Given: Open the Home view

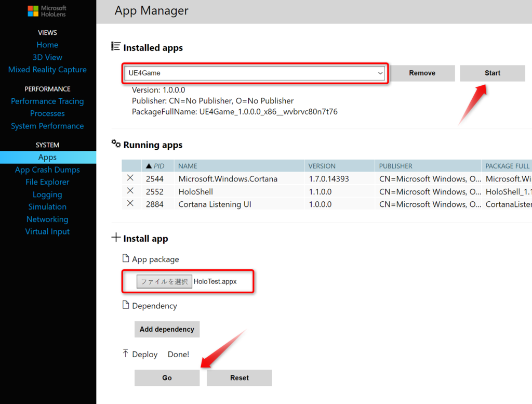Looking at the screenshot, I should [x=47, y=45].
